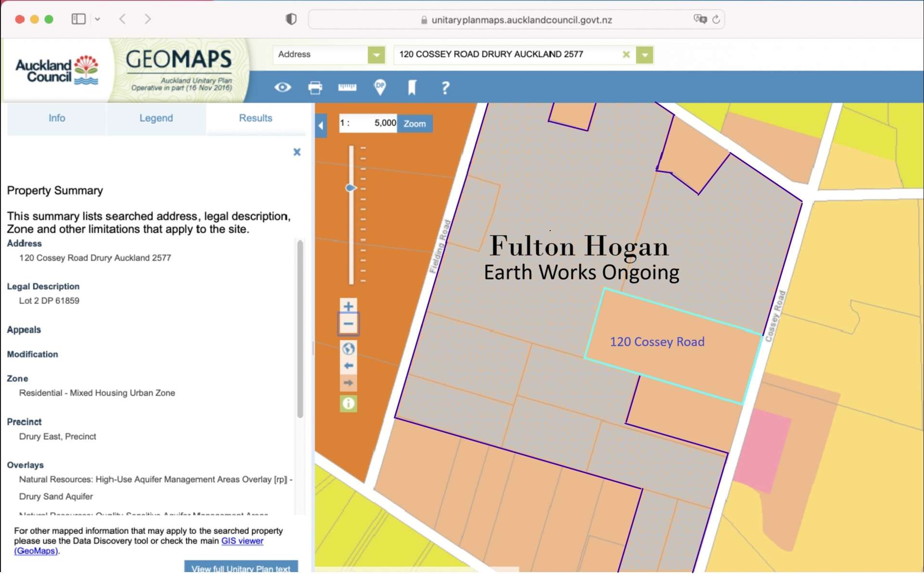Viewport: 924px width, 574px height.
Task: Click the Drury Sand Aquifer text
Action: [x=56, y=497]
